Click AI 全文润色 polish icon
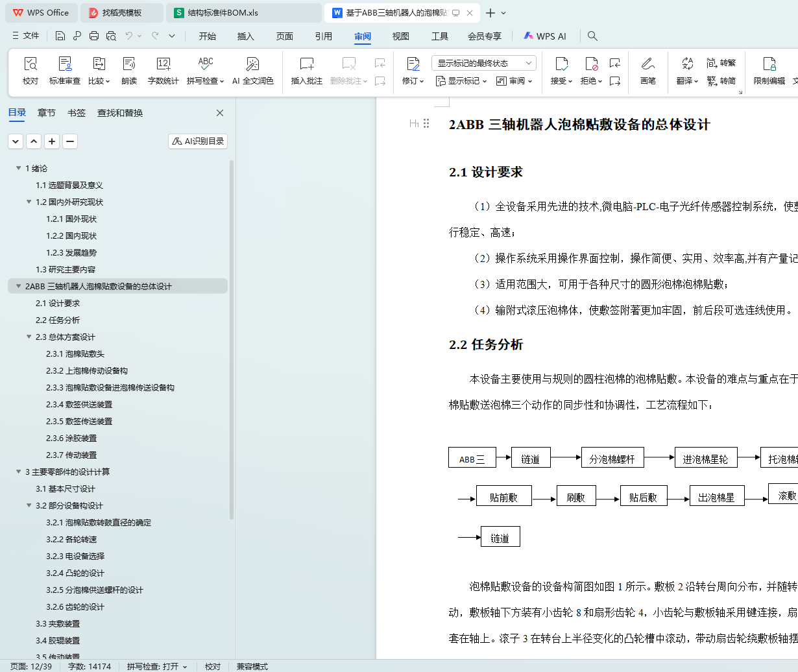This screenshot has width=798, height=672. [252, 64]
